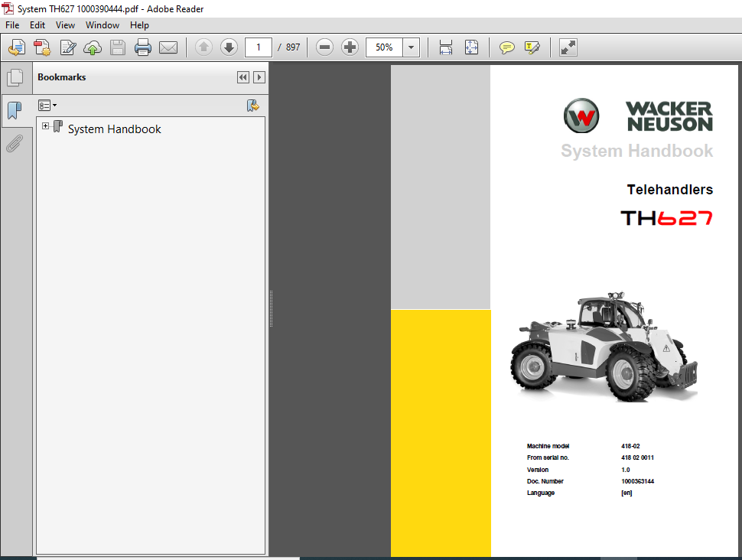Viewport: 742px width, 560px height.
Task: Click the 'TH627' model title
Action: 666,218
